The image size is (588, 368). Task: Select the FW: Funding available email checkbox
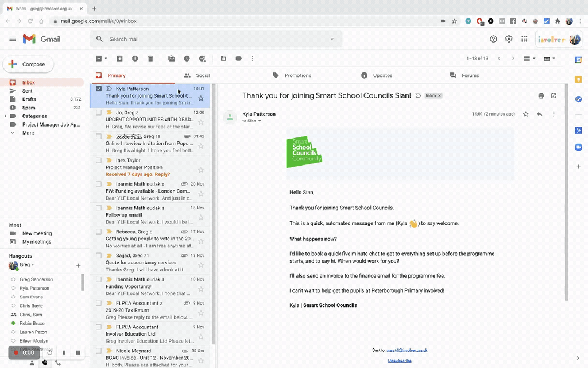[x=99, y=184]
